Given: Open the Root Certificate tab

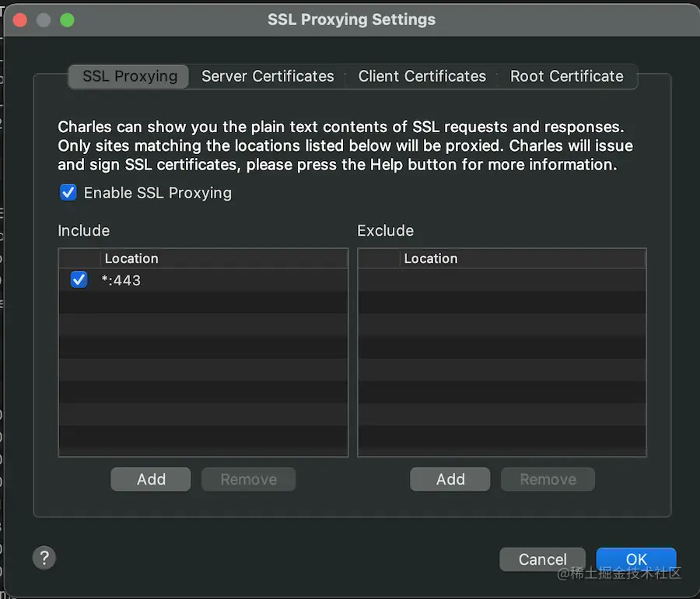Looking at the screenshot, I should click(x=566, y=76).
